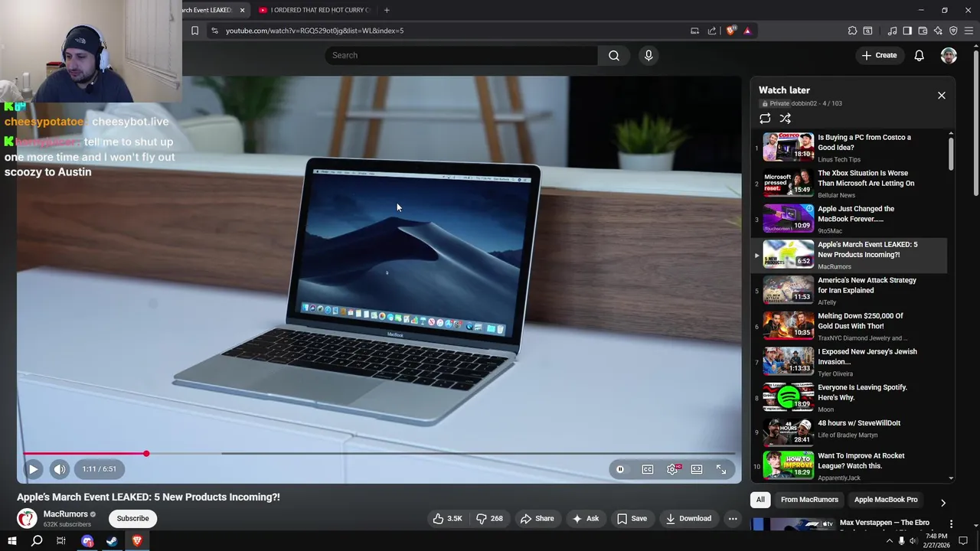
Task: Select I Exposed New Jersey's Jewish Invasion video
Action: click(x=850, y=362)
